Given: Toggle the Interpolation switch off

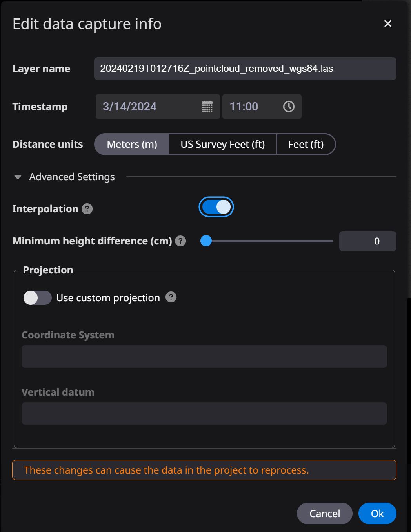Looking at the screenshot, I should coord(216,207).
